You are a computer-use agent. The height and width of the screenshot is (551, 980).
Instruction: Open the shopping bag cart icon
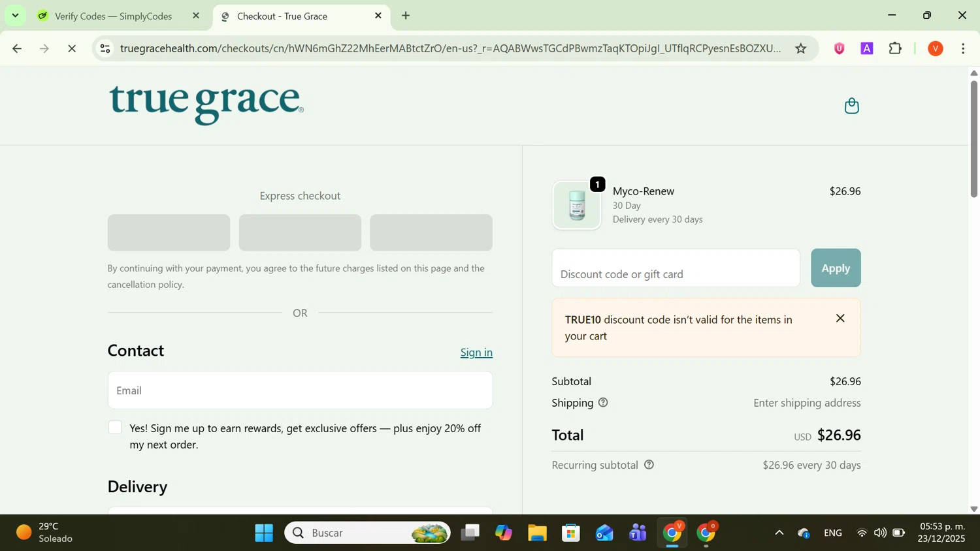click(x=851, y=106)
